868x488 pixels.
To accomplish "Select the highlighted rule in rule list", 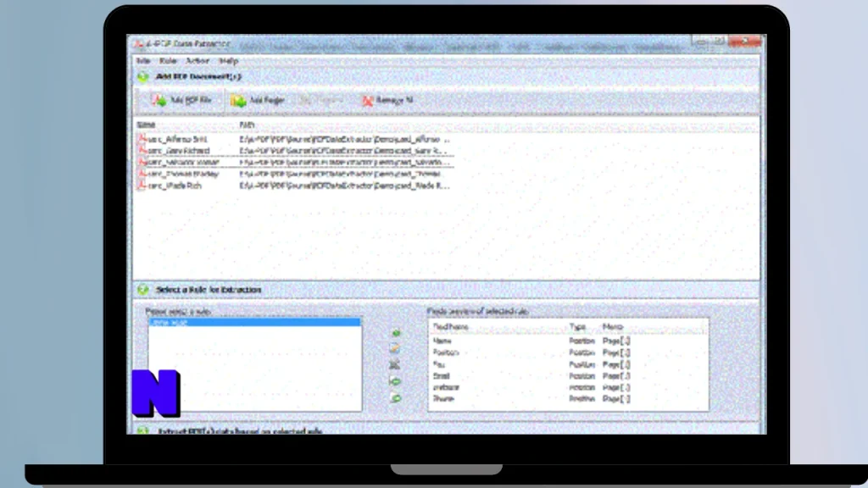I will pyautogui.click(x=254, y=322).
